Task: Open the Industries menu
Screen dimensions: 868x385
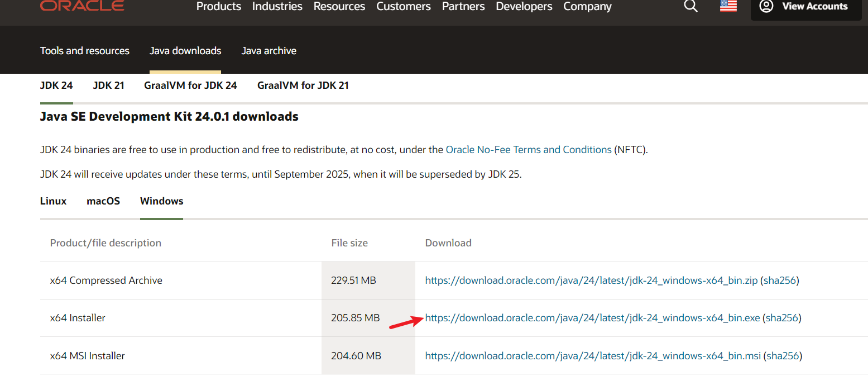Action: [277, 6]
